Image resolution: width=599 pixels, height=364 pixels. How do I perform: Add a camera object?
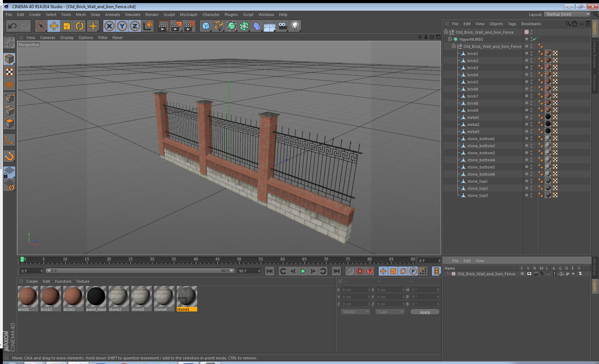click(x=282, y=26)
